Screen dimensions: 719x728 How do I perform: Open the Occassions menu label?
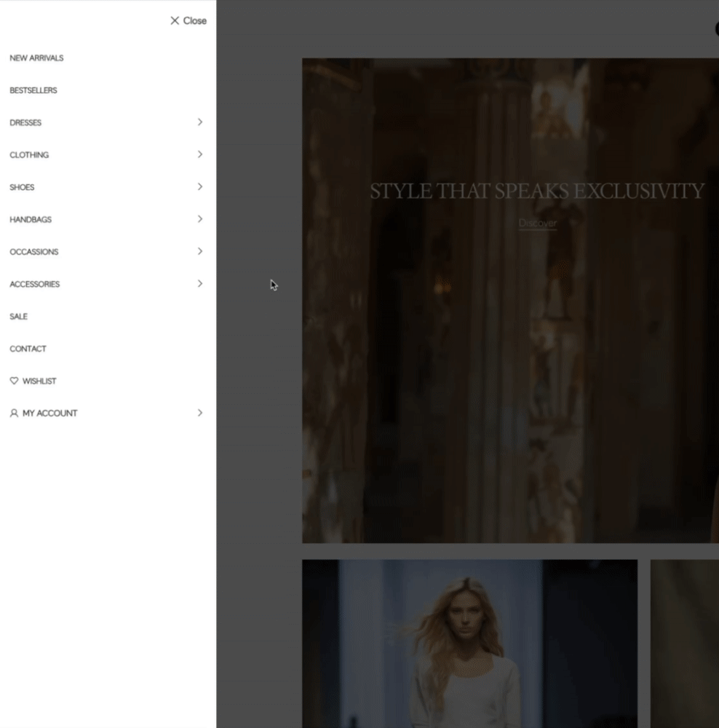coord(34,252)
